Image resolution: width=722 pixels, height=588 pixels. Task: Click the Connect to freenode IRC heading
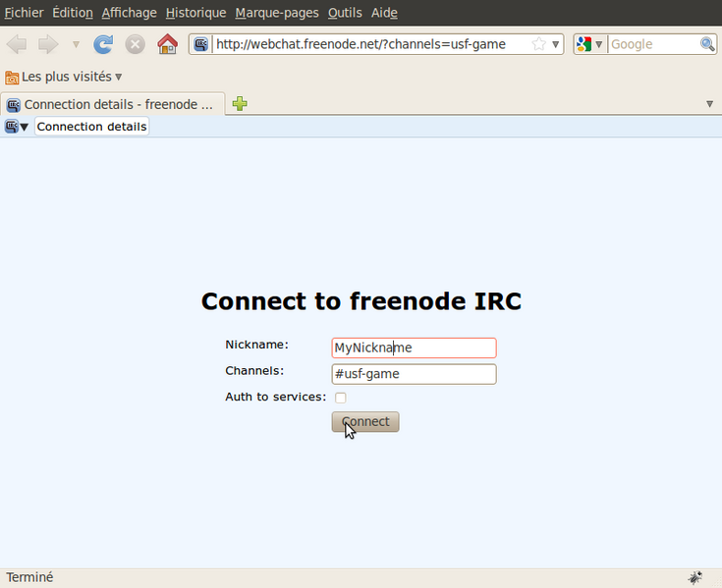(x=361, y=301)
